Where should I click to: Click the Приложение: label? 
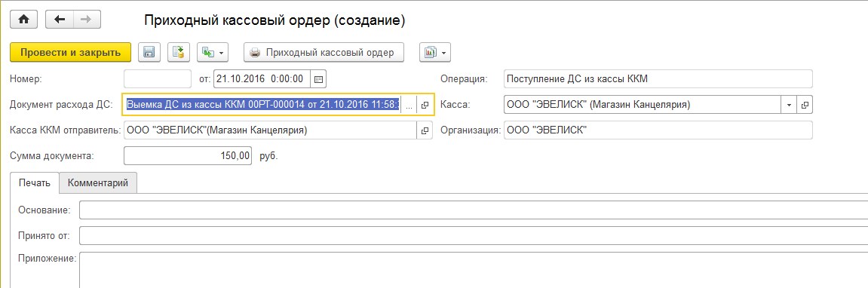47,258
